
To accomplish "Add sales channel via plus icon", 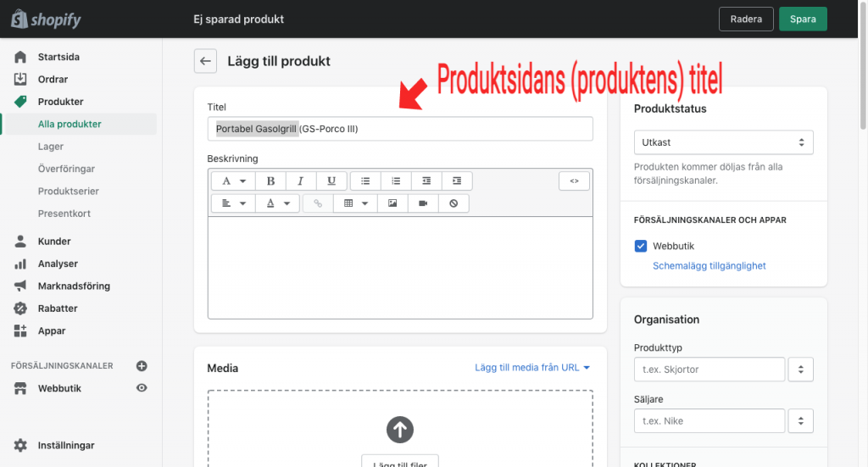I will tap(142, 366).
